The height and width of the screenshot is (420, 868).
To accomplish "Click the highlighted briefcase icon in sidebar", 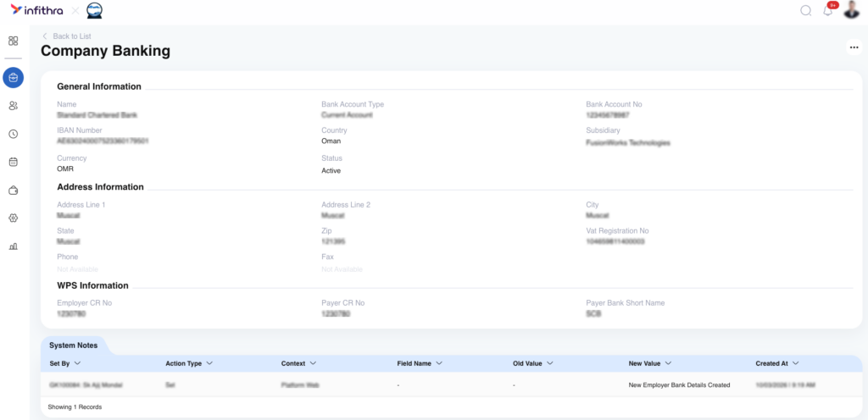I will click(x=13, y=78).
